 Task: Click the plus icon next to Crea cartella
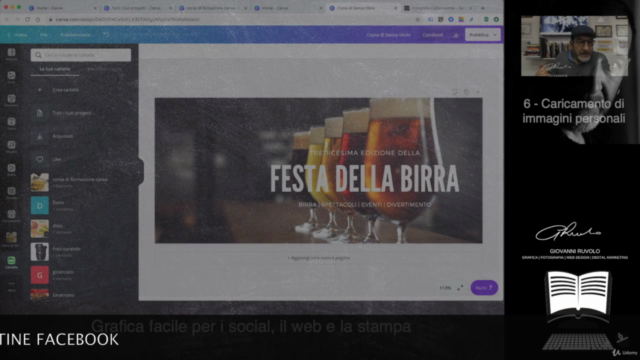coord(40,90)
